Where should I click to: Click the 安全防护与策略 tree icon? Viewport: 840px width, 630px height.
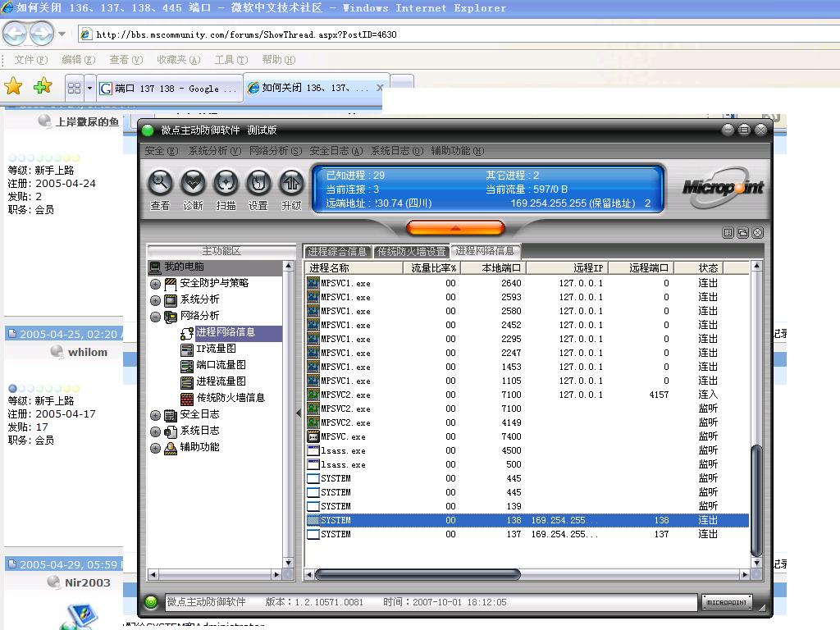[x=171, y=283]
